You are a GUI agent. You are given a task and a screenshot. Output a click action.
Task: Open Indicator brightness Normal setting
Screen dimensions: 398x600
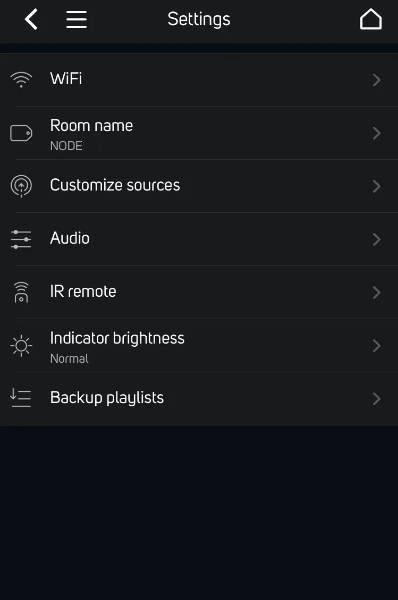[x=199, y=346]
